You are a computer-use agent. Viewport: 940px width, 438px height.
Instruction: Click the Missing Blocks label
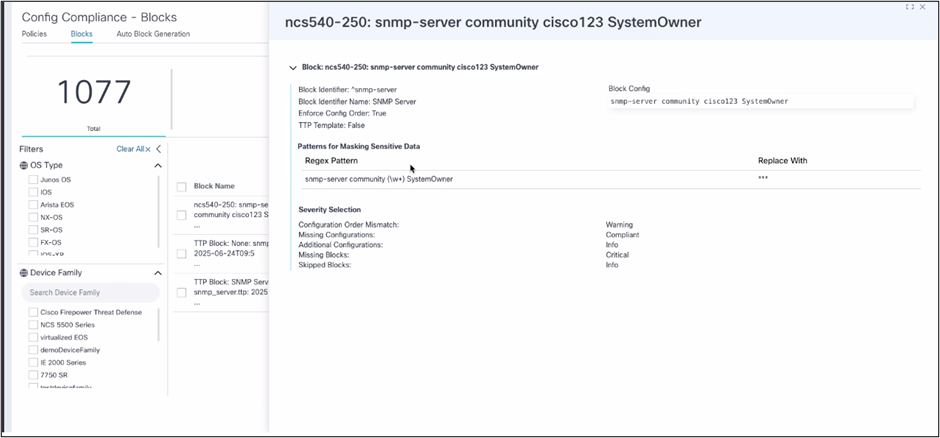[x=324, y=255]
